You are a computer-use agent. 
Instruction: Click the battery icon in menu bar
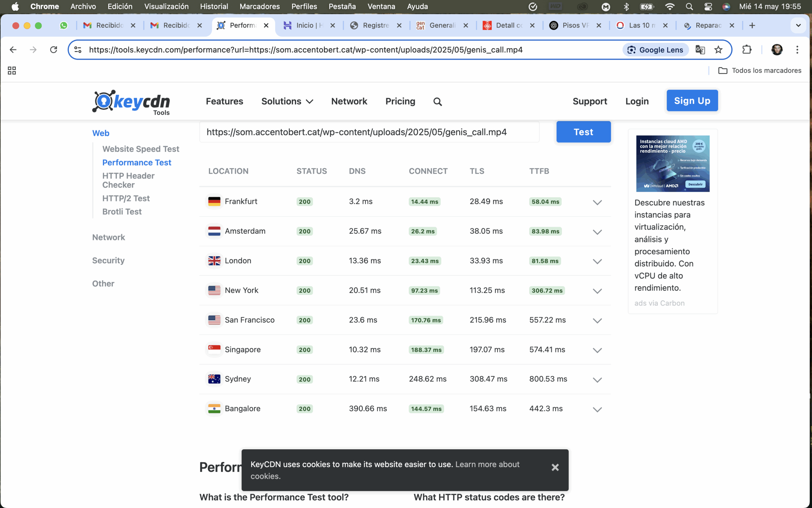tap(646, 6)
